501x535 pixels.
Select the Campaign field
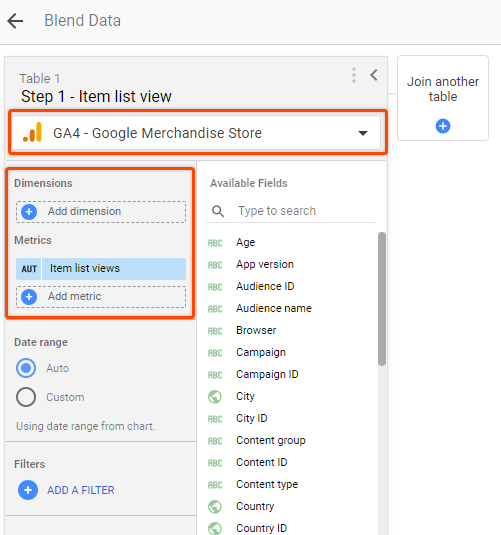(x=261, y=352)
